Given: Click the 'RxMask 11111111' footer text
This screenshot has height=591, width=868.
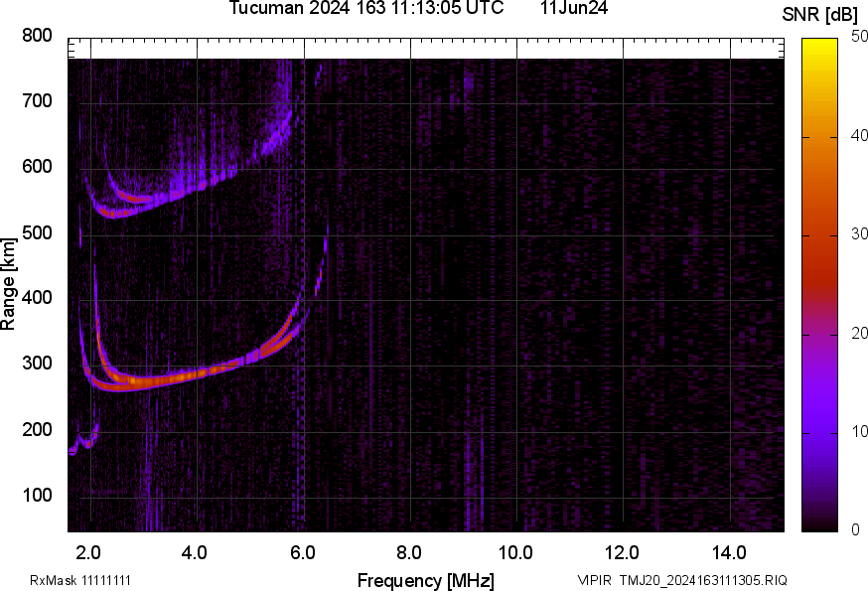Looking at the screenshot, I should 80,580.
